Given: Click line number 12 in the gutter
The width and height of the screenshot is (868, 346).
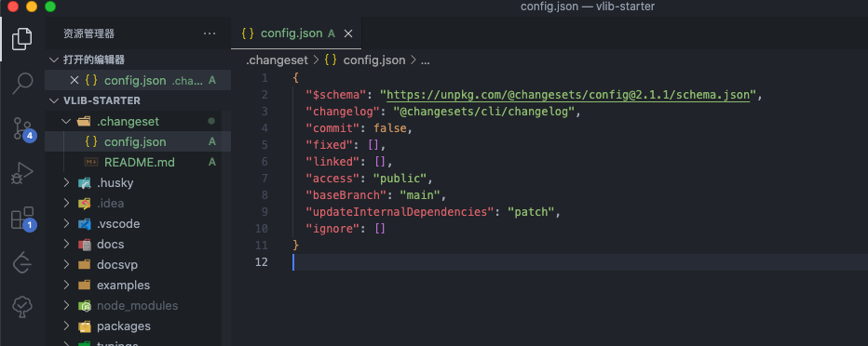Looking at the screenshot, I should tap(262, 262).
